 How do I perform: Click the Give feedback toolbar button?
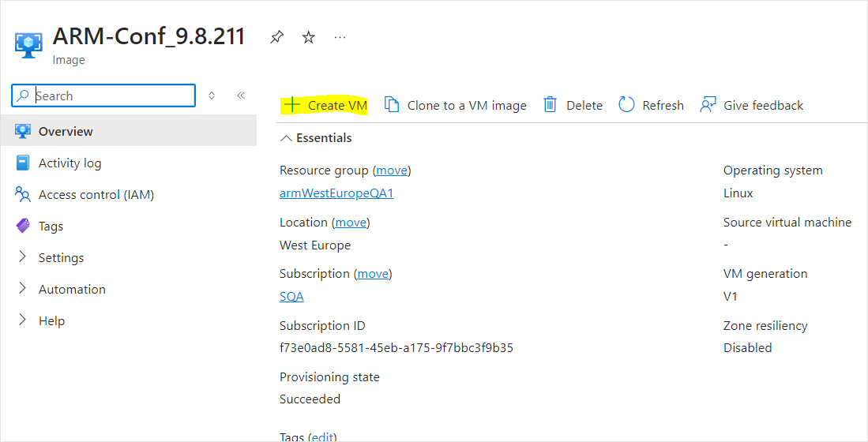752,105
